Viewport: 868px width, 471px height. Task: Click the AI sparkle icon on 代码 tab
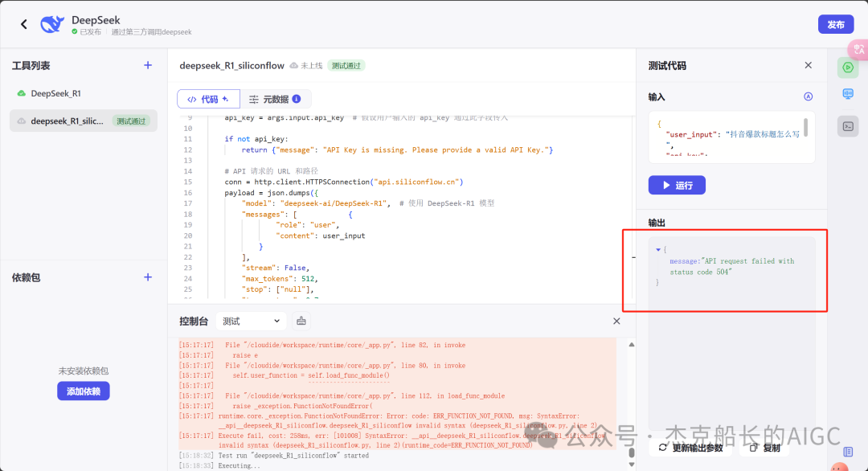point(225,99)
